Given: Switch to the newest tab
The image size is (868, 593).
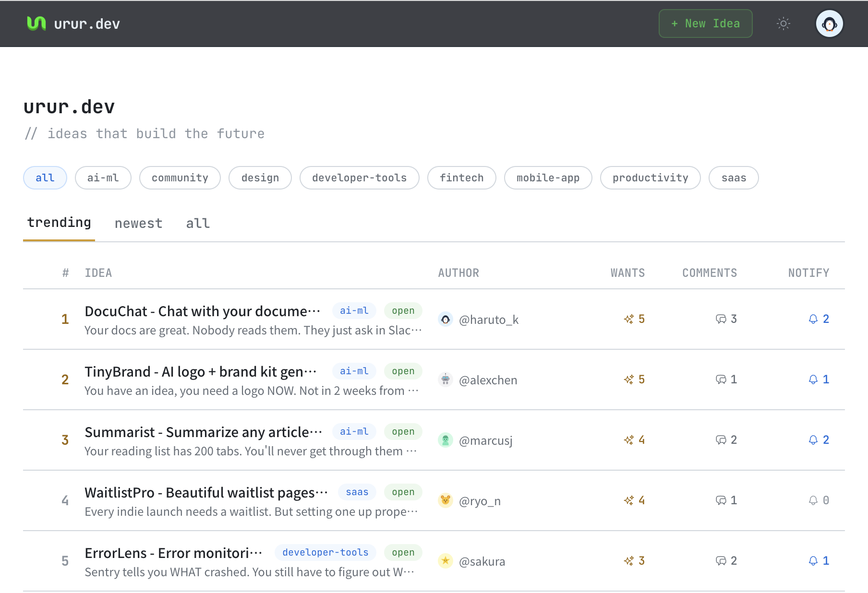Looking at the screenshot, I should (x=138, y=223).
